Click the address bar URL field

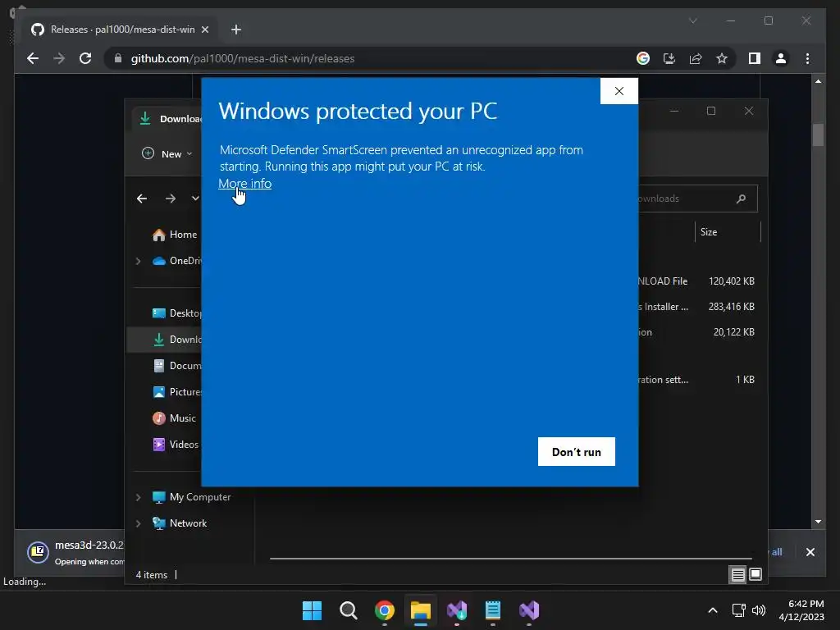click(x=370, y=58)
